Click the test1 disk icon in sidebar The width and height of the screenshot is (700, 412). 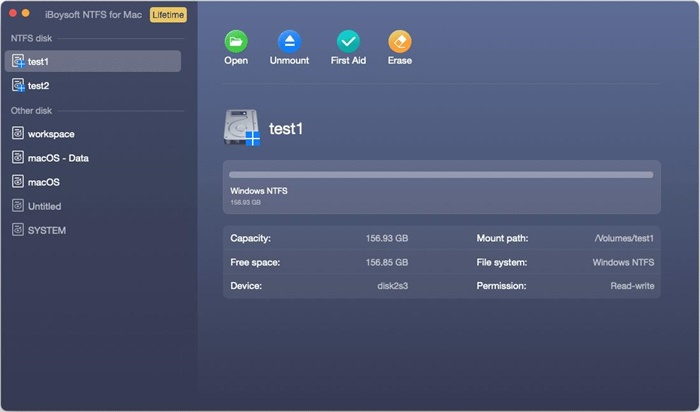pos(18,62)
